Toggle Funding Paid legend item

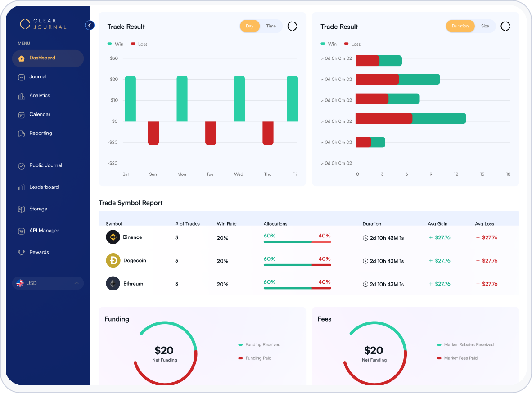point(255,358)
